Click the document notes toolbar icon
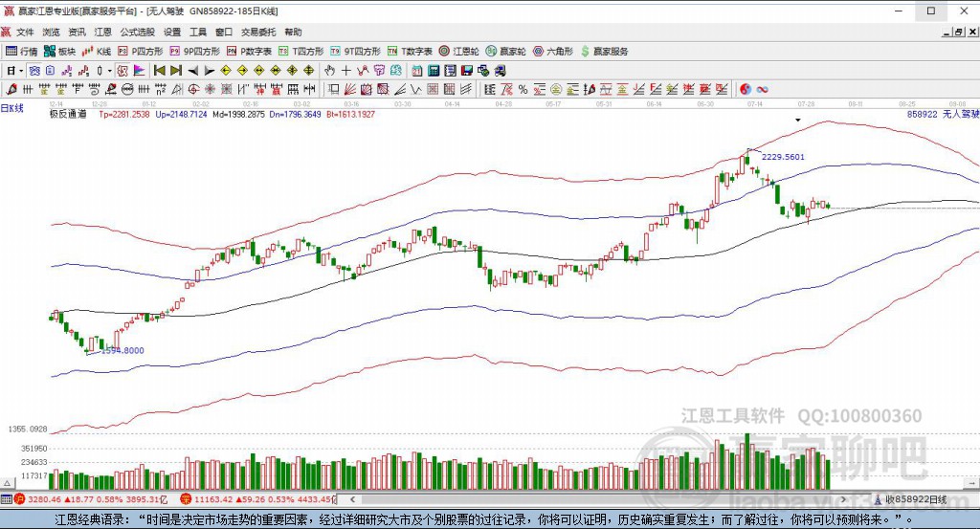Image resolution: width=980 pixels, height=529 pixels. (50, 71)
